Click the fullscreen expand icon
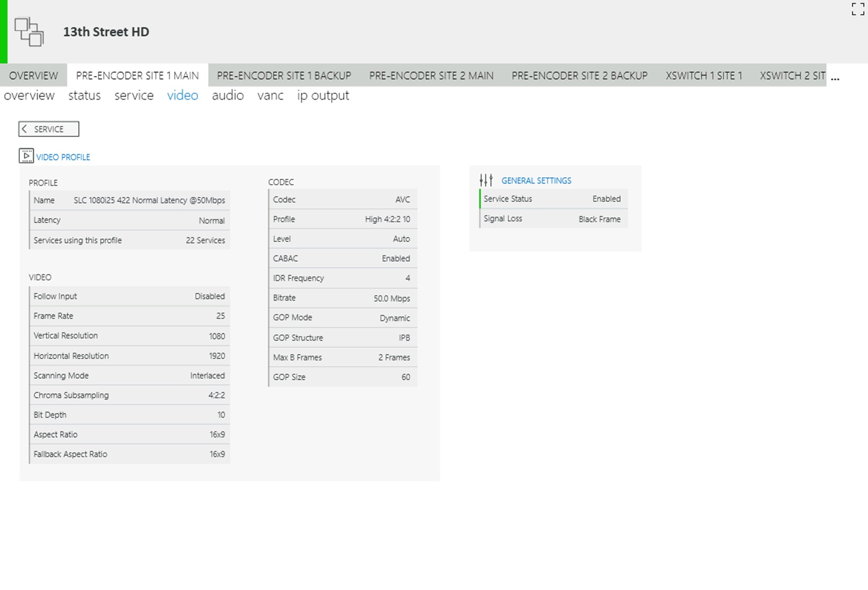868x590 pixels. click(858, 9)
